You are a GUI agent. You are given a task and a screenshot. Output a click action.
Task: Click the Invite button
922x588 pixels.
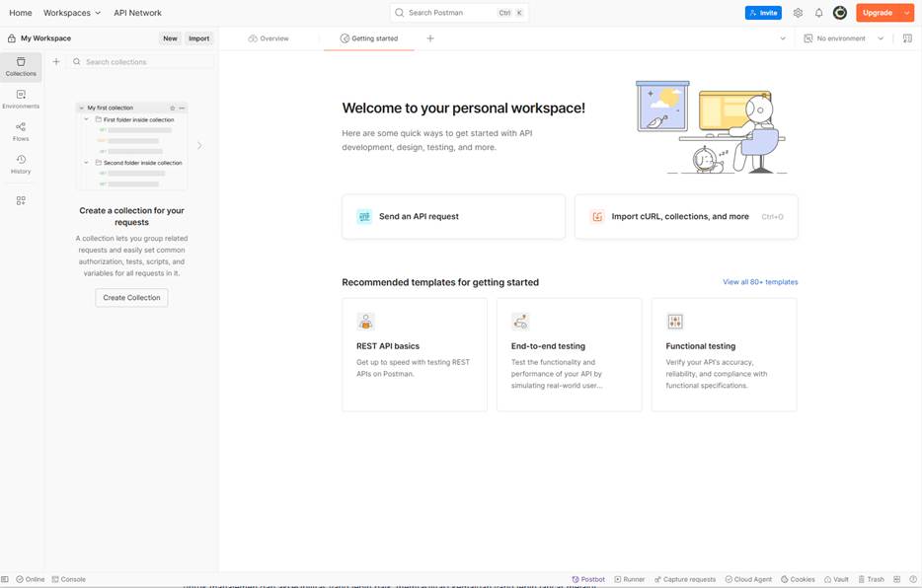click(763, 13)
